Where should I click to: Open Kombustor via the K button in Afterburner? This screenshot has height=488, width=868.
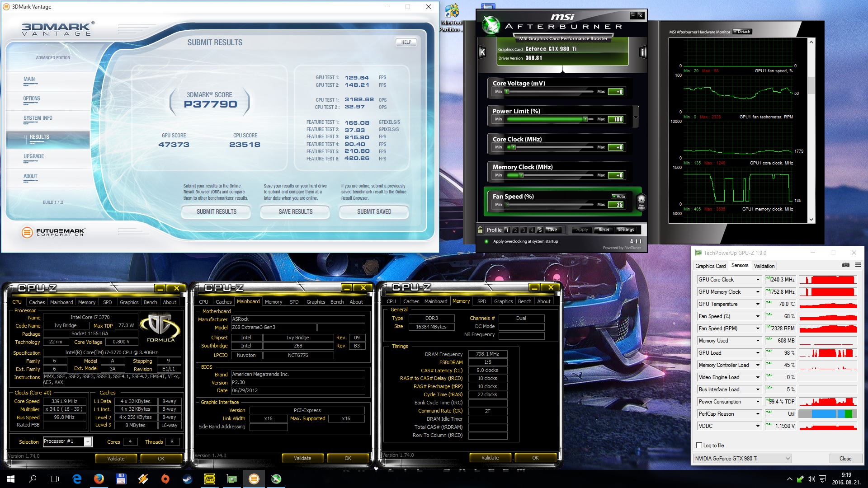(482, 52)
